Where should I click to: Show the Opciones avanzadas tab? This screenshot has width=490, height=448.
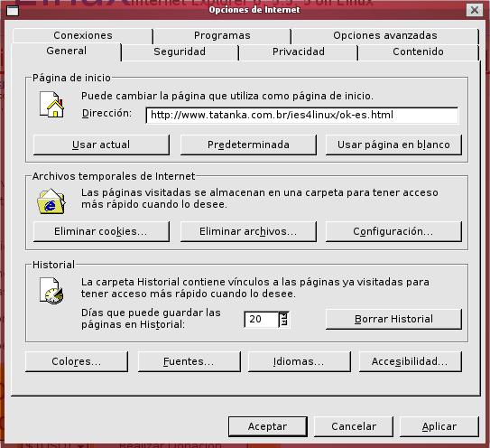point(385,35)
